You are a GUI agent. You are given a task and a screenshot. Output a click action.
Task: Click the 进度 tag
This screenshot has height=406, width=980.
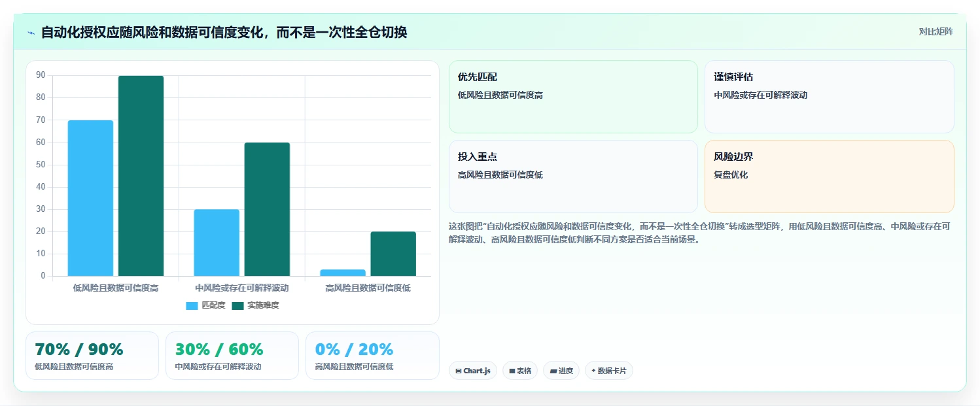point(561,371)
